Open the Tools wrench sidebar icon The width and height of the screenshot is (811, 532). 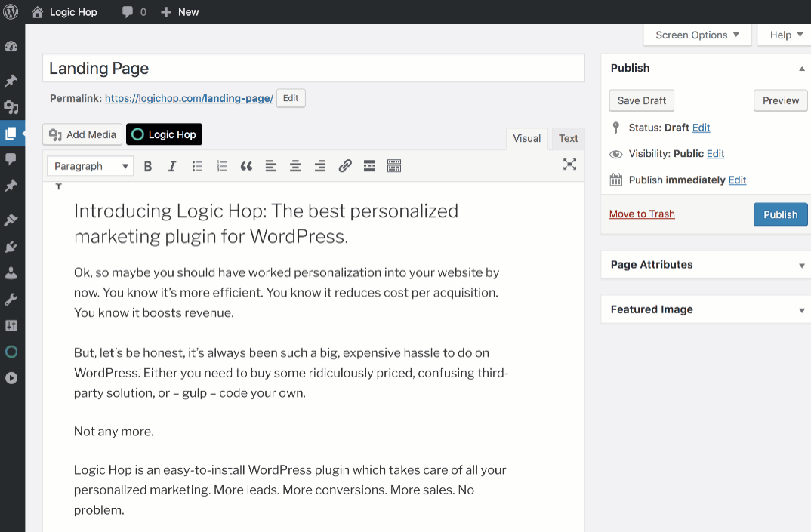pyautogui.click(x=11, y=300)
